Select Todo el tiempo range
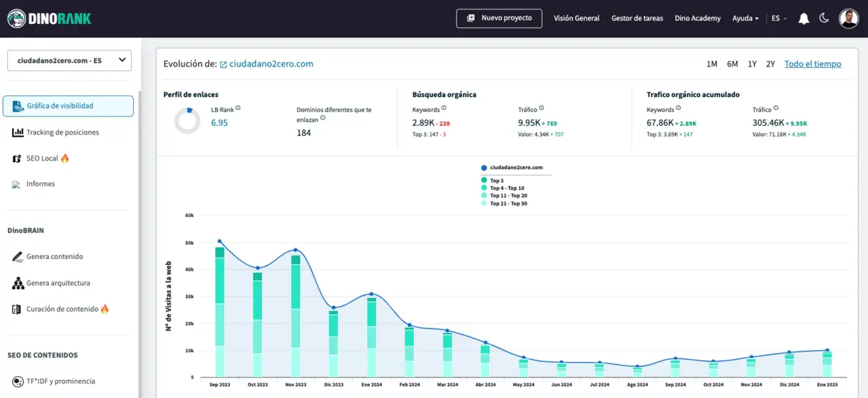This screenshot has height=398, width=868. (813, 64)
